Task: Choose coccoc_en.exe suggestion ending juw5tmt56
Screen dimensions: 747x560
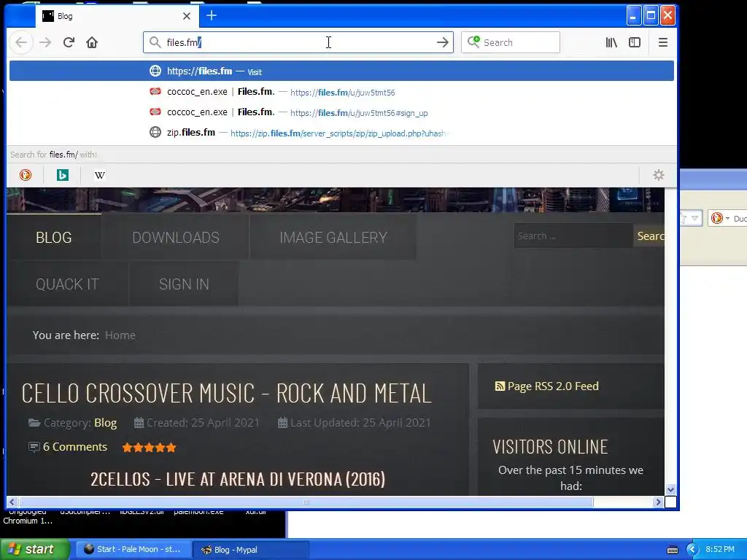Action: [341, 92]
